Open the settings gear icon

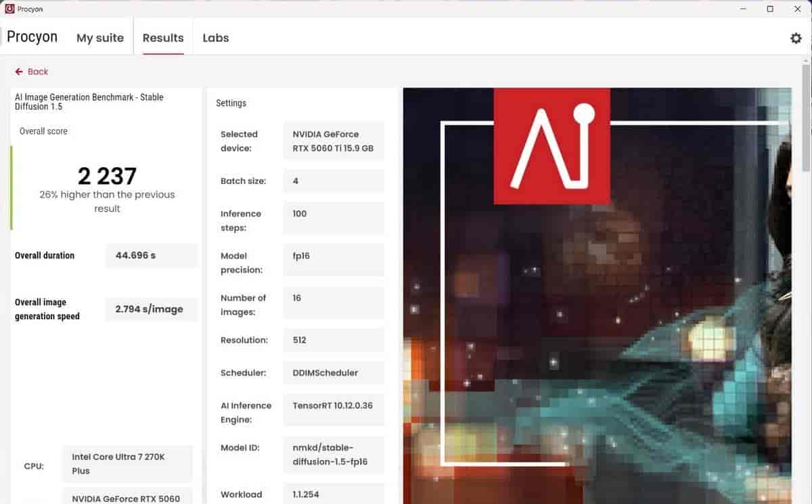796,38
